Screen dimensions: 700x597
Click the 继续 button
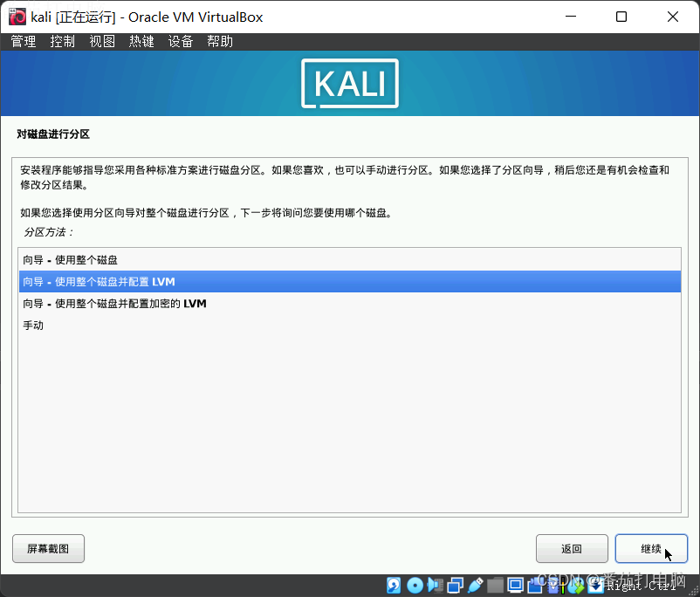(x=651, y=549)
